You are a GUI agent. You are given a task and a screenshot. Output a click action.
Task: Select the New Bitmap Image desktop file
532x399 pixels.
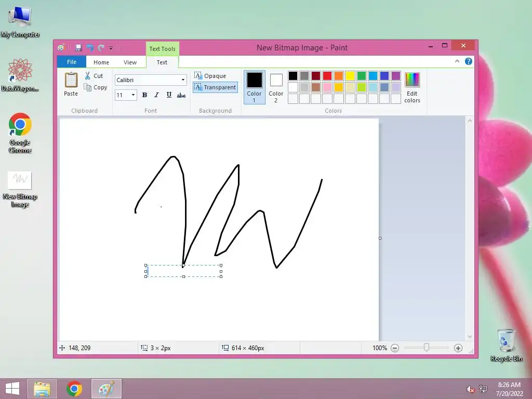point(20,189)
